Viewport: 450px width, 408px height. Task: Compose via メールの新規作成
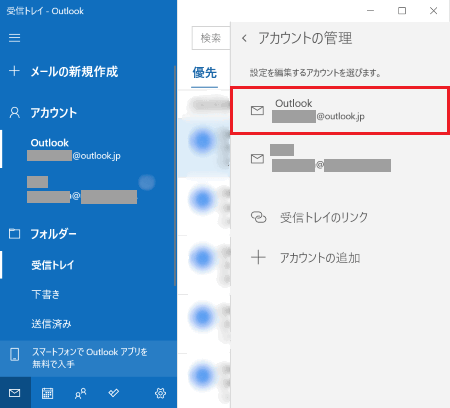pyautogui.click(x=74, y=71)
